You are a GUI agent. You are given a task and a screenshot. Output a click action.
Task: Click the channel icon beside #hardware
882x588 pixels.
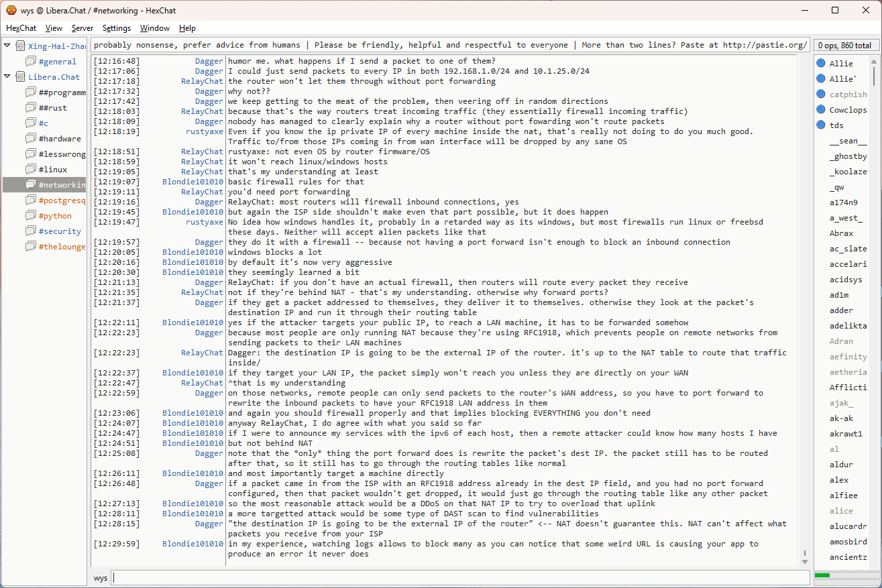(30, 139)
